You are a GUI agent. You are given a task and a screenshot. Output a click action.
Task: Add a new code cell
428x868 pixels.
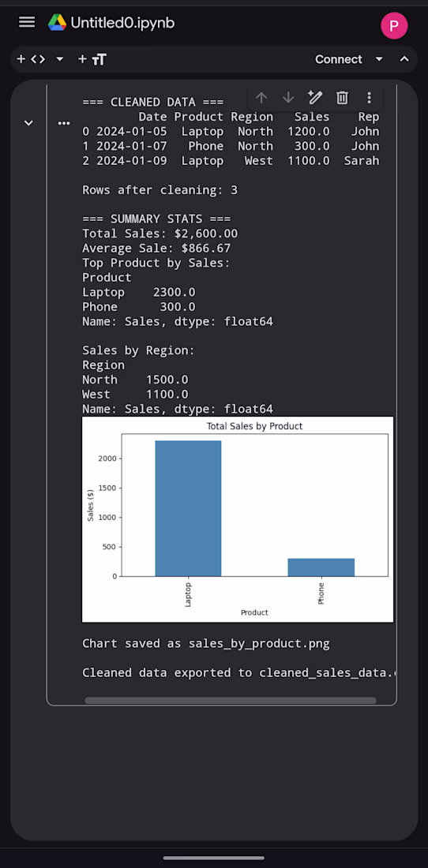[x=31, y=59]
